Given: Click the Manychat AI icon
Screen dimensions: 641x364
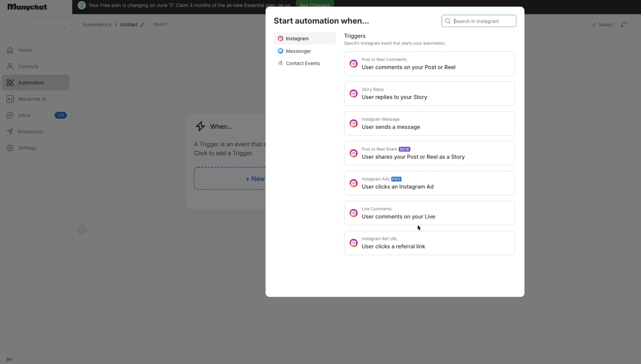Looking at the screenshot, I should click(10, 99).
